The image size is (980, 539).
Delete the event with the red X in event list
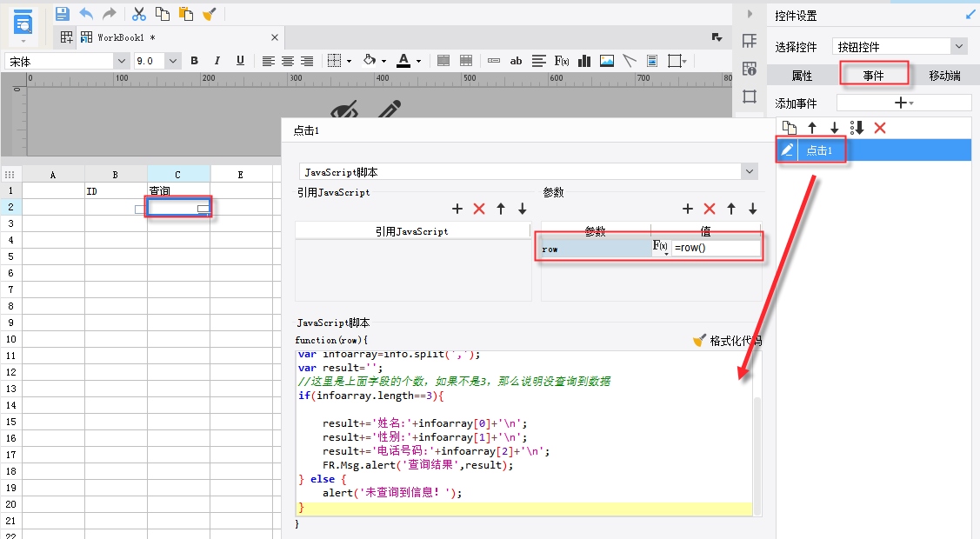(879, 128)
